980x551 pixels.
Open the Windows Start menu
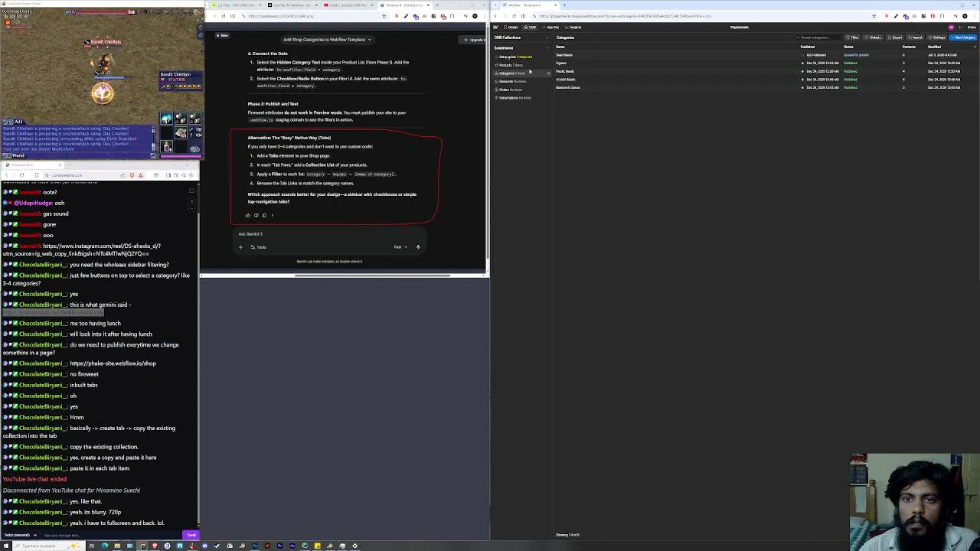[x=6, y=546]
